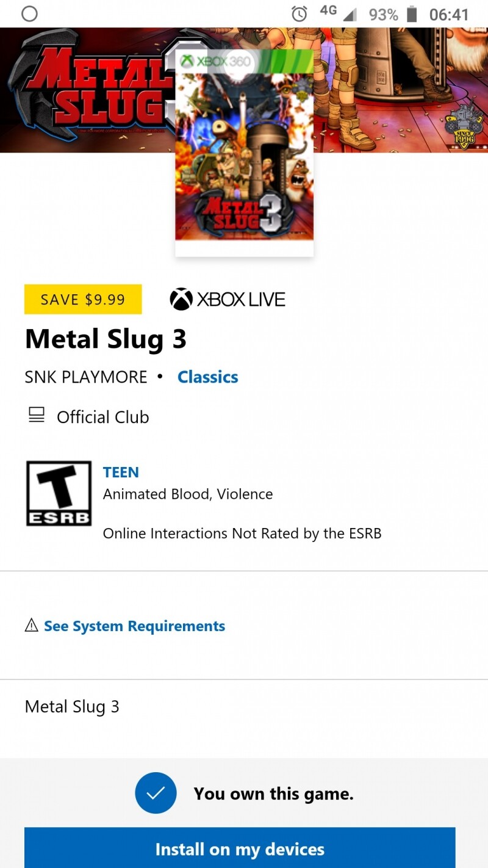Viewport: 488px width, 868px height.
Task: Tap the SNK PLAYMORE publisher name
Action: click(86, 377)
